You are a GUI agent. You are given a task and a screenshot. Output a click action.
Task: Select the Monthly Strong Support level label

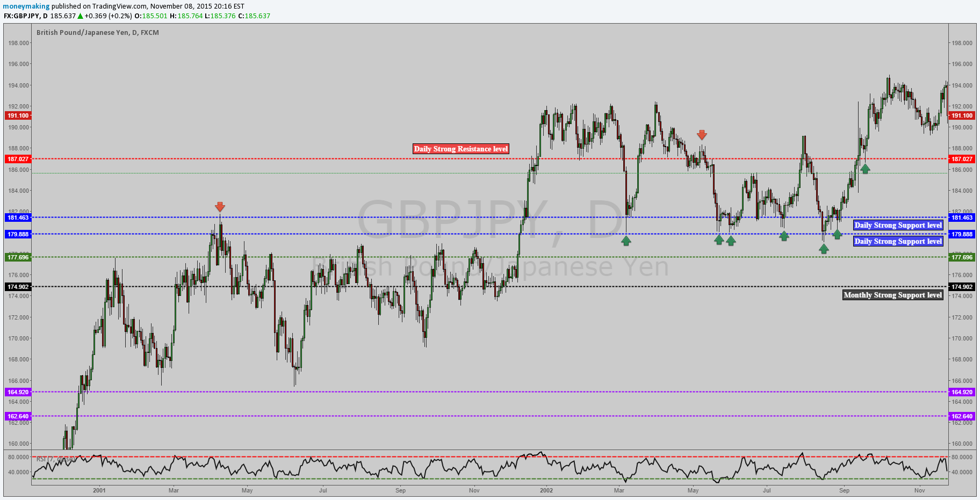click(x=892, y=295)
